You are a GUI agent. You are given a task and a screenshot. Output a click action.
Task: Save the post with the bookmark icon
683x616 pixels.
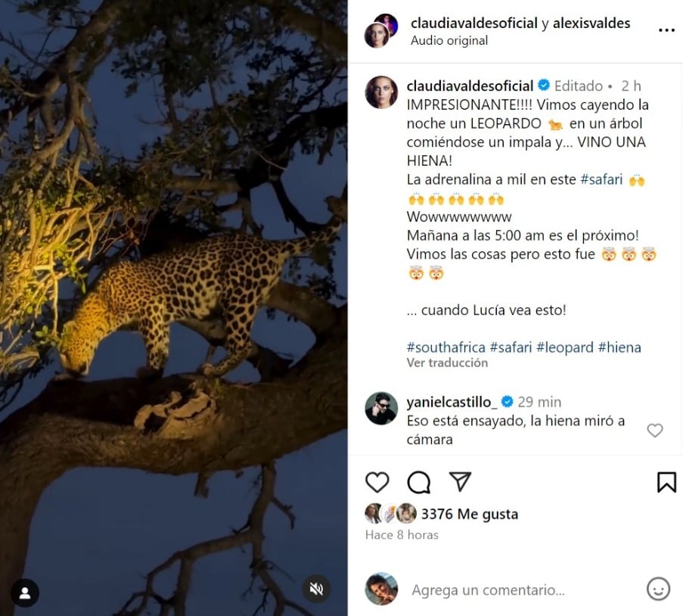click(666, 482)
